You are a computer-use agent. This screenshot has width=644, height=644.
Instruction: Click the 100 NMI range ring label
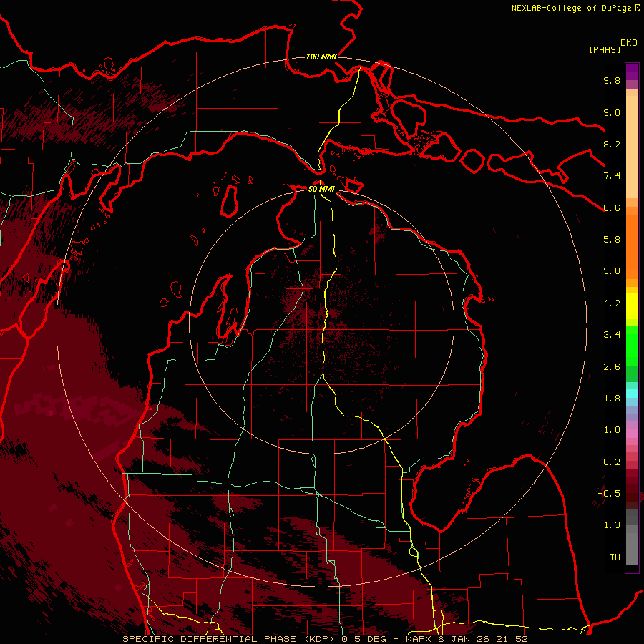321,57
